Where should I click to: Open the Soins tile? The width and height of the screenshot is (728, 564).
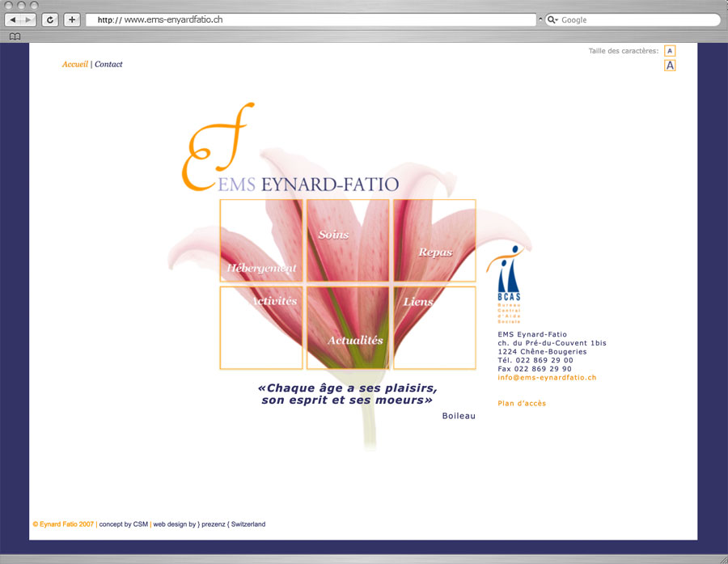coord(349,241)
